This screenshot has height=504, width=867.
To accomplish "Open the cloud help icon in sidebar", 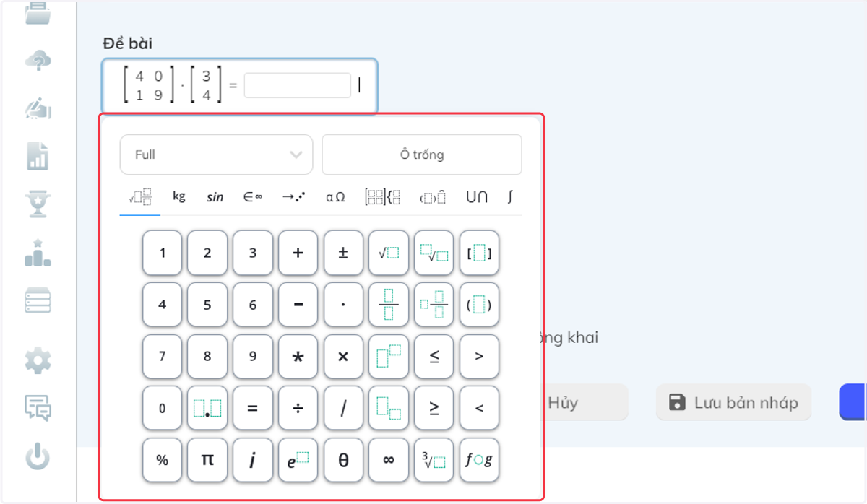I will point(38,61).
